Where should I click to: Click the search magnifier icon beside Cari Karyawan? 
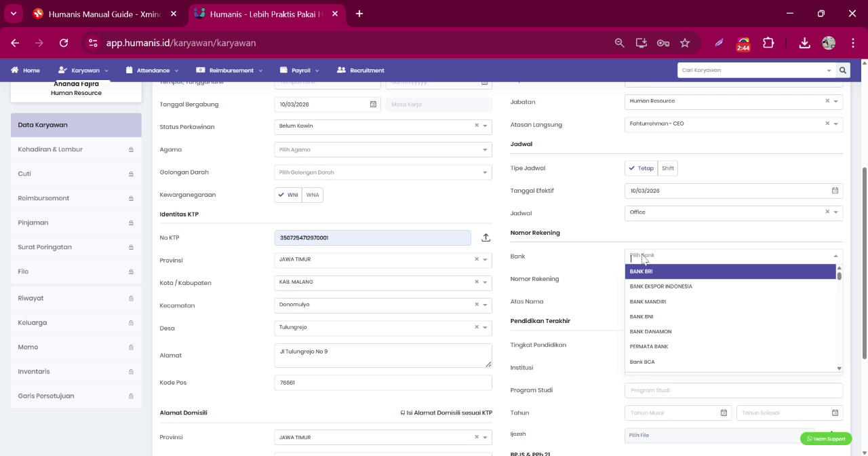point(843,70)
